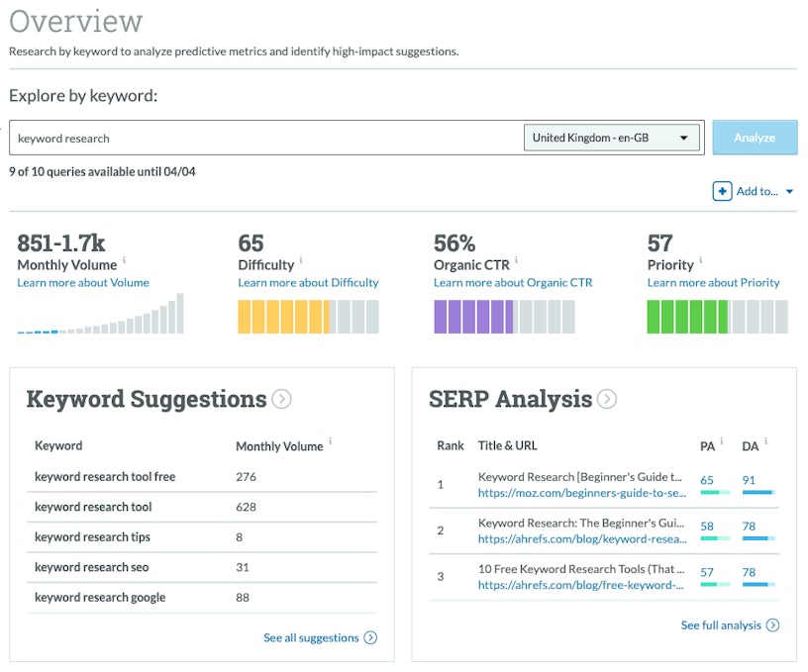The width and height of the screenshot is (808, 672).
Task: Click info icon next to Organic CTR
Action: 516,261
